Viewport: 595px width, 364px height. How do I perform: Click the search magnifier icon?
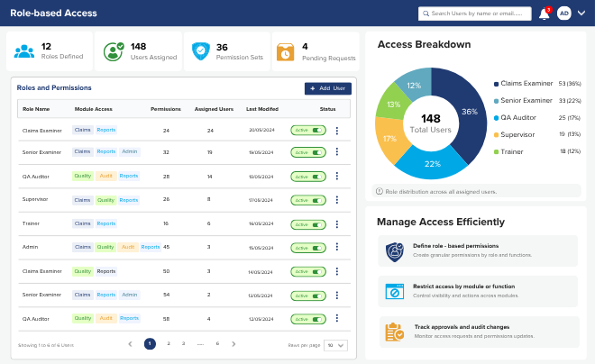[x=426, y=14]
